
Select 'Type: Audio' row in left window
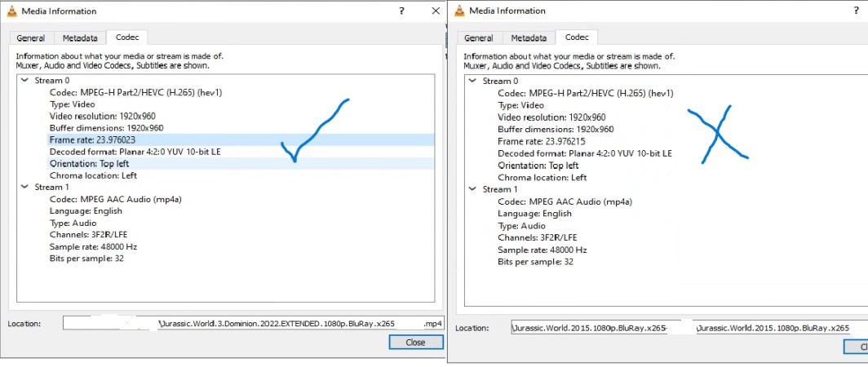(73, 223)
